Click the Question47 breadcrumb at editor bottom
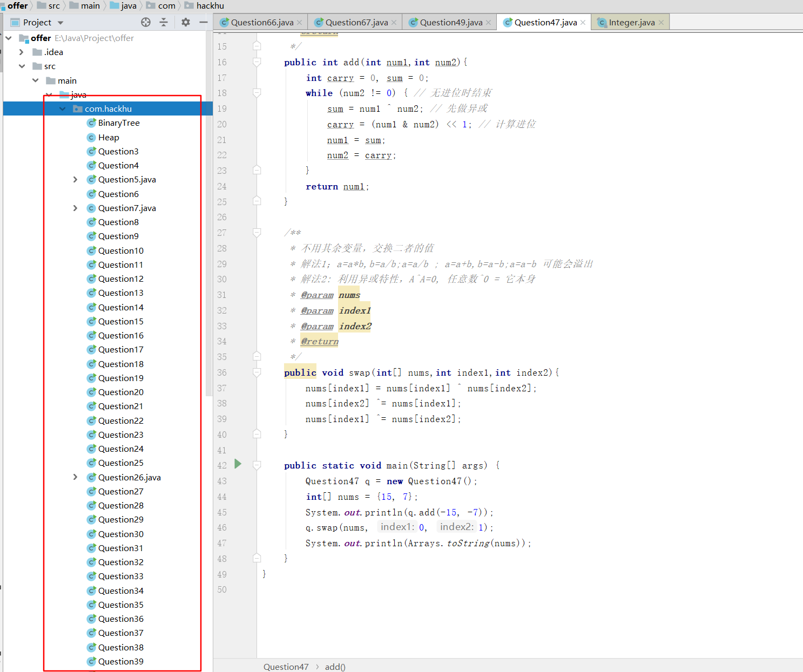Screen dimensions: 803x672 pos(286,667)
